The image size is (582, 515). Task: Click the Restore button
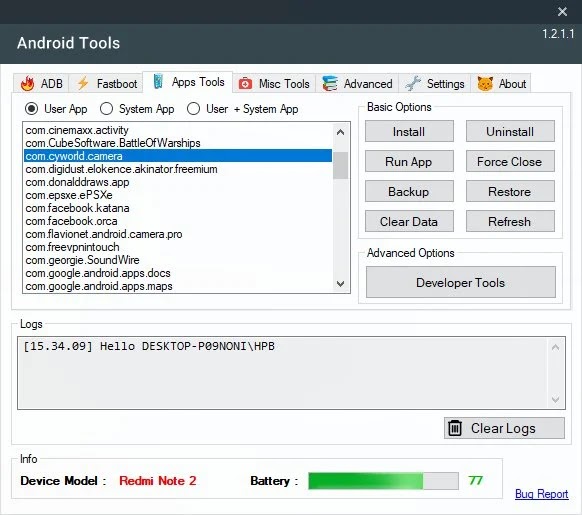(510, 192)
